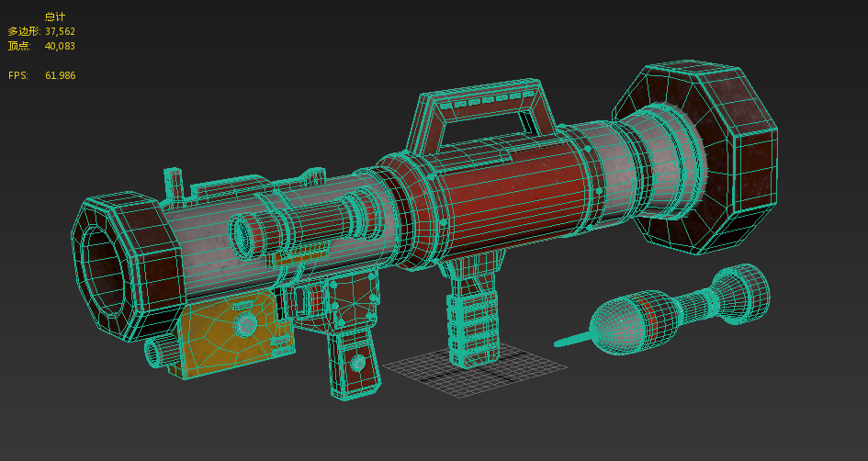Click the 顶点 label

[x=18, y=46]
